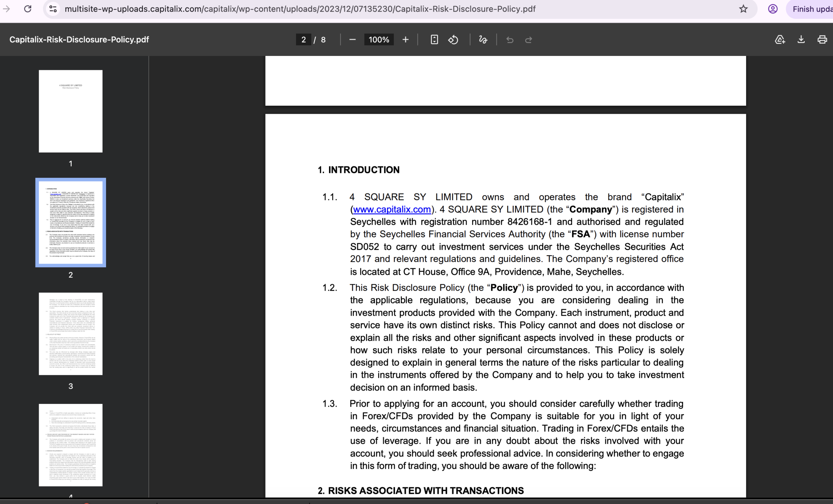Print the document
This screenshot has height=504, width=833.
tap(822, 40)
